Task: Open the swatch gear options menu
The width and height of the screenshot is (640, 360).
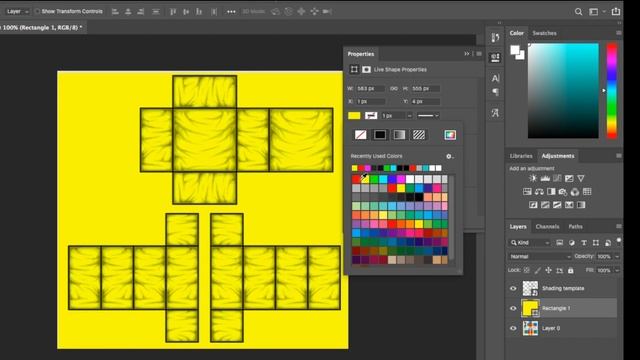Action: click(x=449, y=156)
